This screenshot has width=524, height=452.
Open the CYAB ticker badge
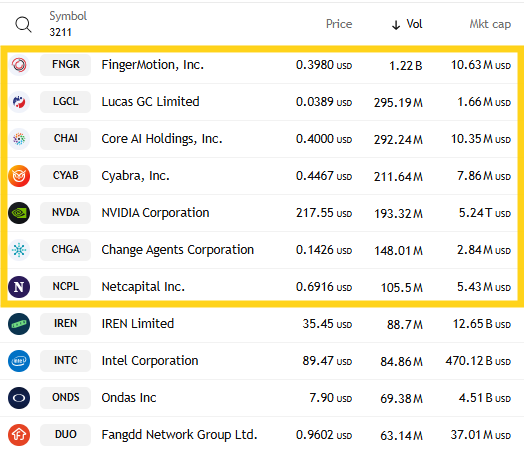(x=66, y=176)
